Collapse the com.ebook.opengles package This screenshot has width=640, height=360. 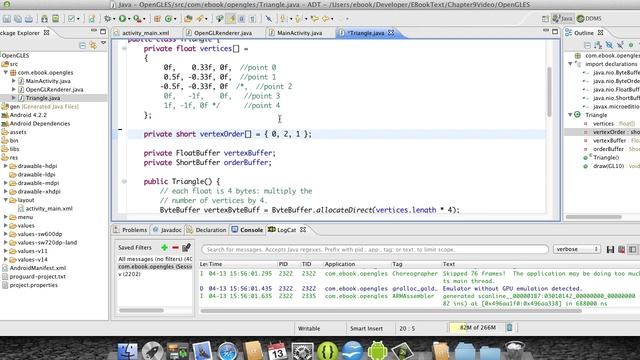[6, 72]
